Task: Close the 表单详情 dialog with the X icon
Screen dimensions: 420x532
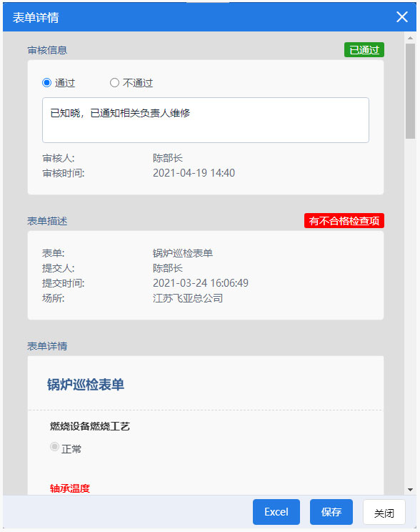Action: 401,16
